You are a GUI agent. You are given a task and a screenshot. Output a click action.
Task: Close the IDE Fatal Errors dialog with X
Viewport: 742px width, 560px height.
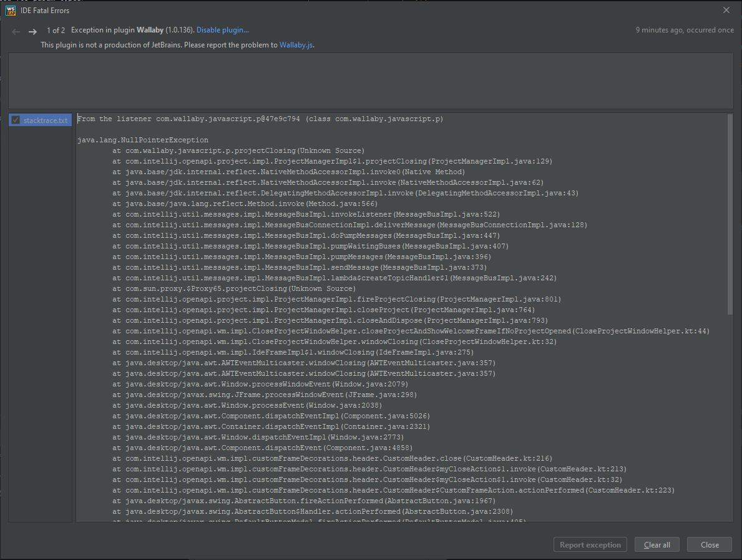[x=726, y=10]
